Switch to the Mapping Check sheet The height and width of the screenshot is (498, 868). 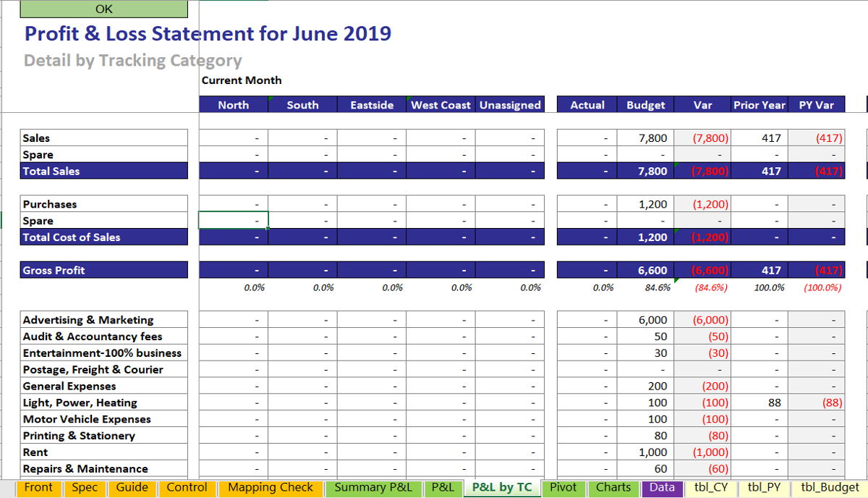point(271,488)
